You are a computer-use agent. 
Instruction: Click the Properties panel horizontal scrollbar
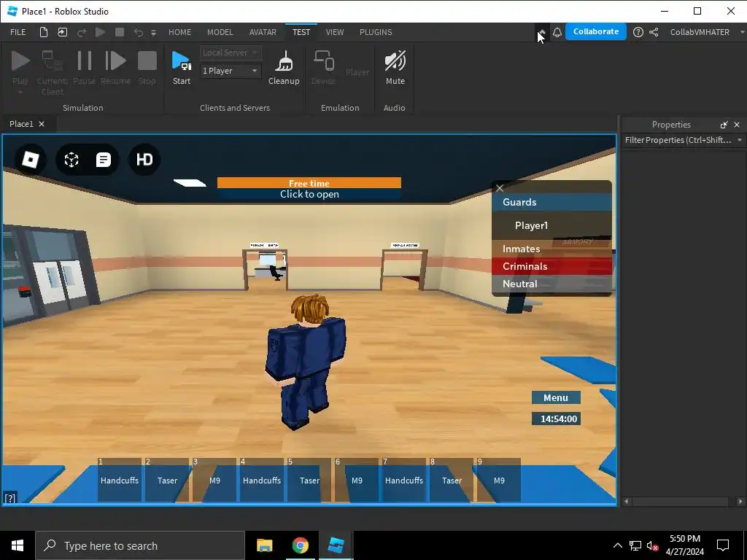point(682,501)
